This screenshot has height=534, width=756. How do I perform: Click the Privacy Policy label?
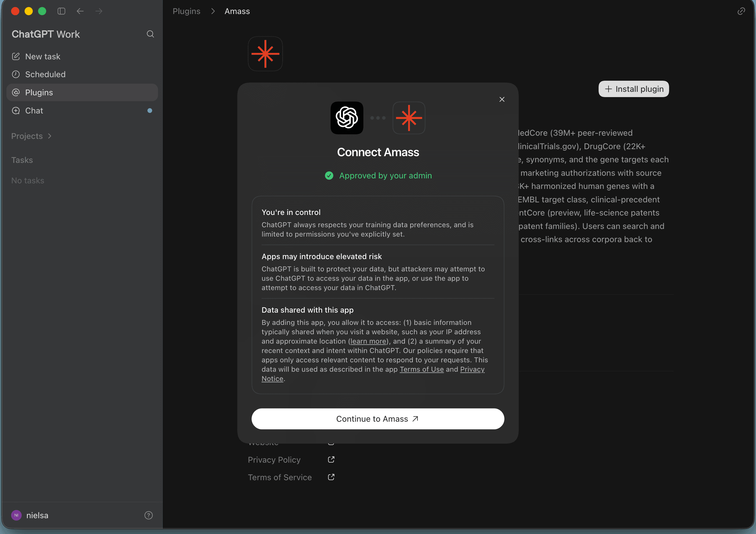274,460
